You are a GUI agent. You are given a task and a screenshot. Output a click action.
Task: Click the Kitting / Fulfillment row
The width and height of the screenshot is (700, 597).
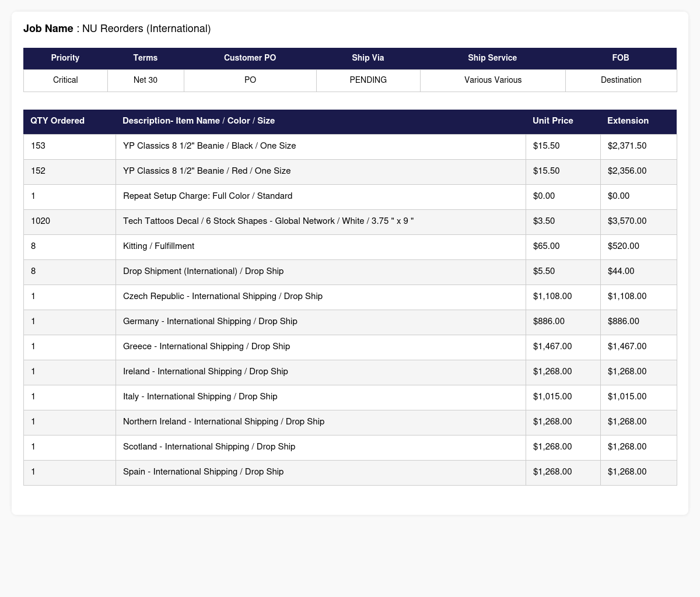click(x=350, y=247)
